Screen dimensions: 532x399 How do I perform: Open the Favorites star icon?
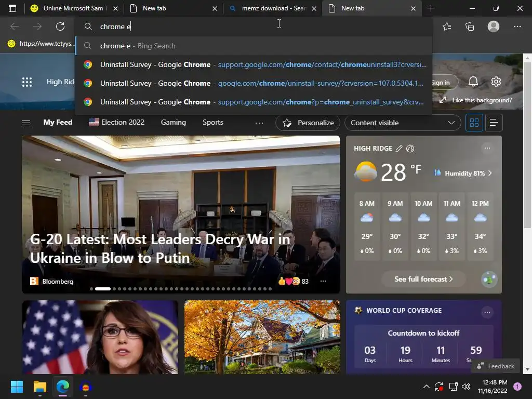tap(447, 26)
